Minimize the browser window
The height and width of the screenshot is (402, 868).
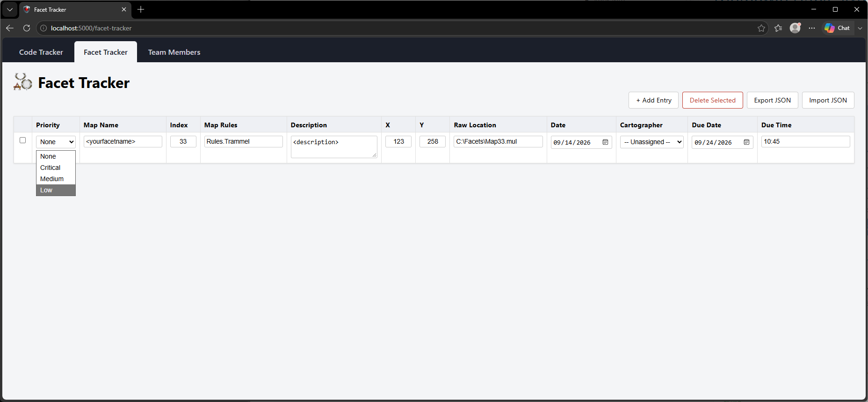pyautogui.click(x=814, y=9)
